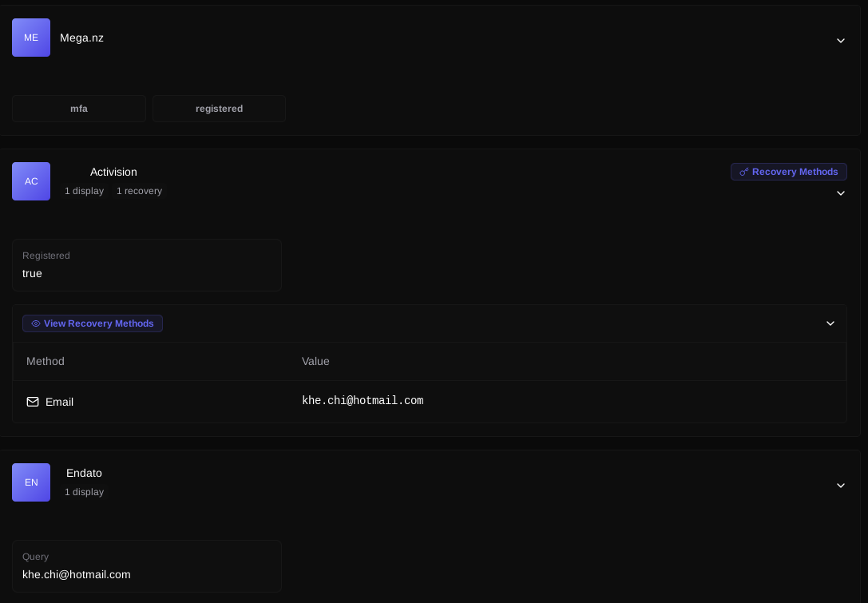Click the 1 recovery badge under Activision
Screen dimensions: 868x603
[139, 191]
